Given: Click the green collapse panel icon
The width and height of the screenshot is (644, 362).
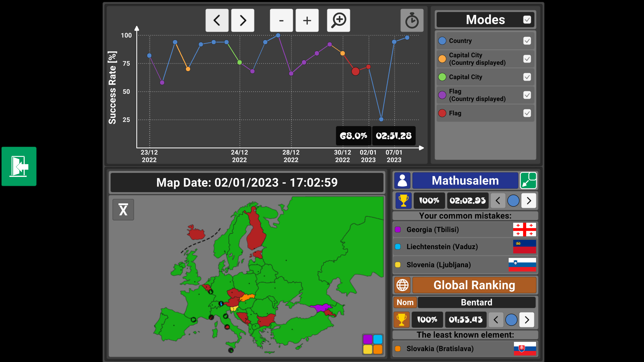Looking at the screenshot, I should (x=528, y=180).
